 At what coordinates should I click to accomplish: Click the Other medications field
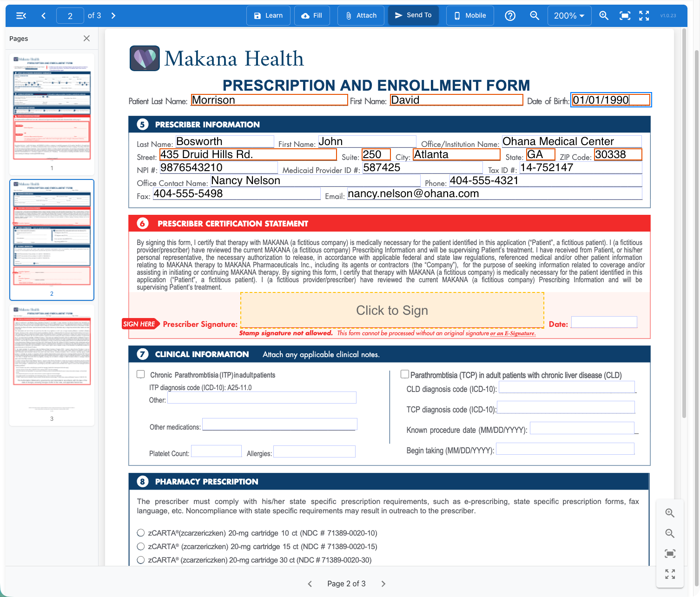tap(280, 425)
